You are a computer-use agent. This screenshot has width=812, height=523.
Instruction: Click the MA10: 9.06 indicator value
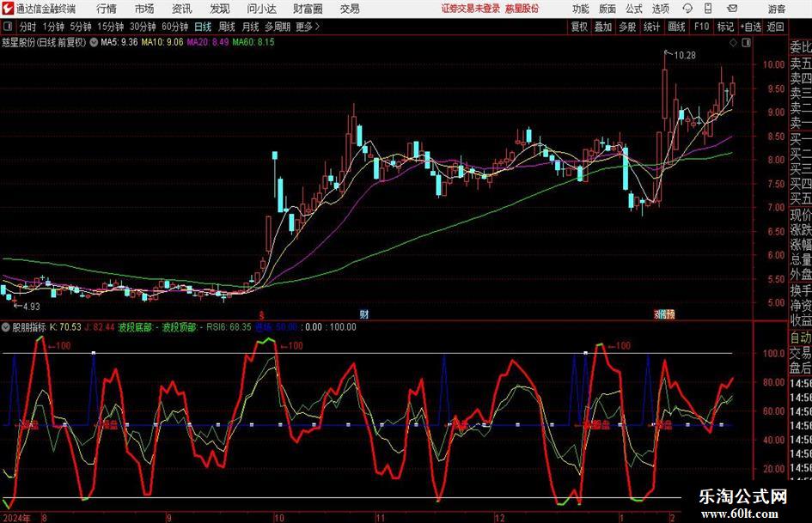point(162,42)
